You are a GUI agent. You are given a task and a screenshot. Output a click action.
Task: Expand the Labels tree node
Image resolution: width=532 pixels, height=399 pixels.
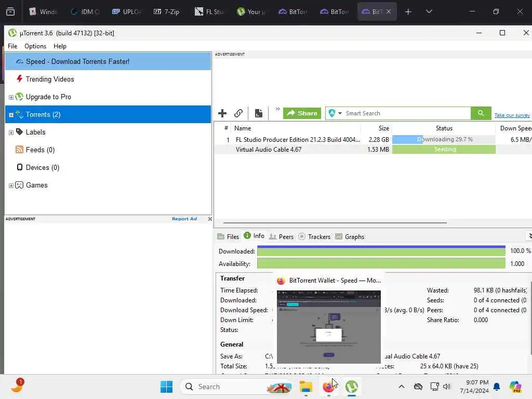click(x=11, y=132)
